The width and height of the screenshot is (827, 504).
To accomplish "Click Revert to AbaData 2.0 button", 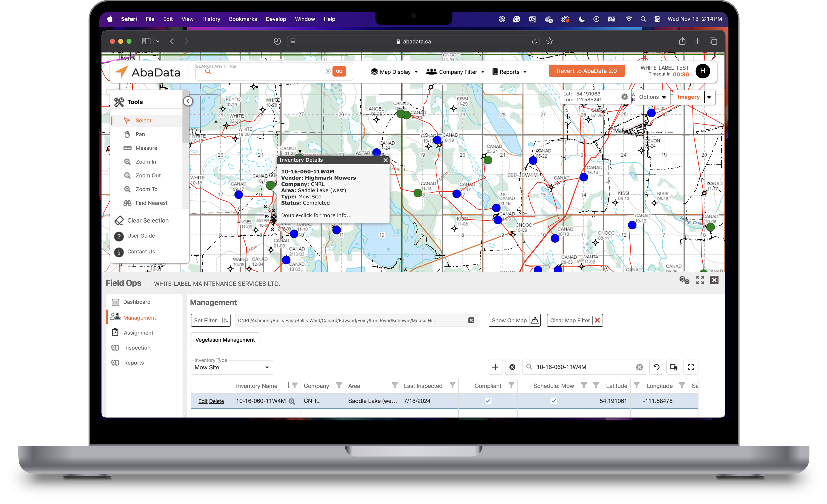I will (x=586, y=71).
